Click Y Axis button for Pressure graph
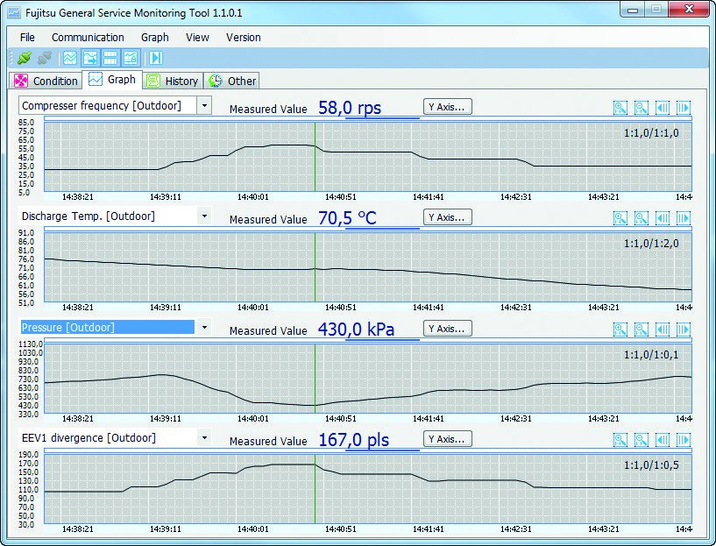 [446, 328]
